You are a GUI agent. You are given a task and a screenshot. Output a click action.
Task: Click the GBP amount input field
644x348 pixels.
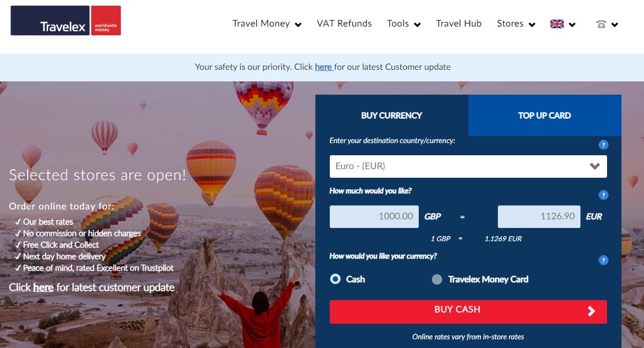(x=374, y=216)
